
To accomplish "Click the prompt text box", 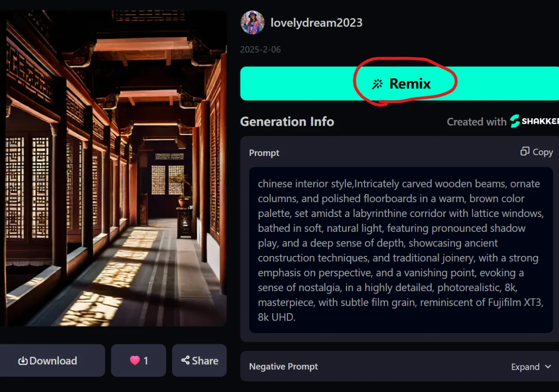I will 401,250.
